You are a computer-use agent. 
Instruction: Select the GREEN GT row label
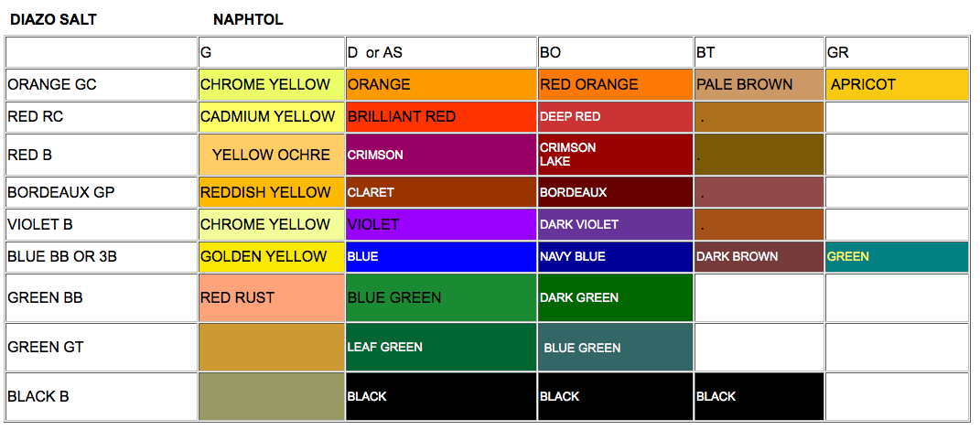coord(47,348)
